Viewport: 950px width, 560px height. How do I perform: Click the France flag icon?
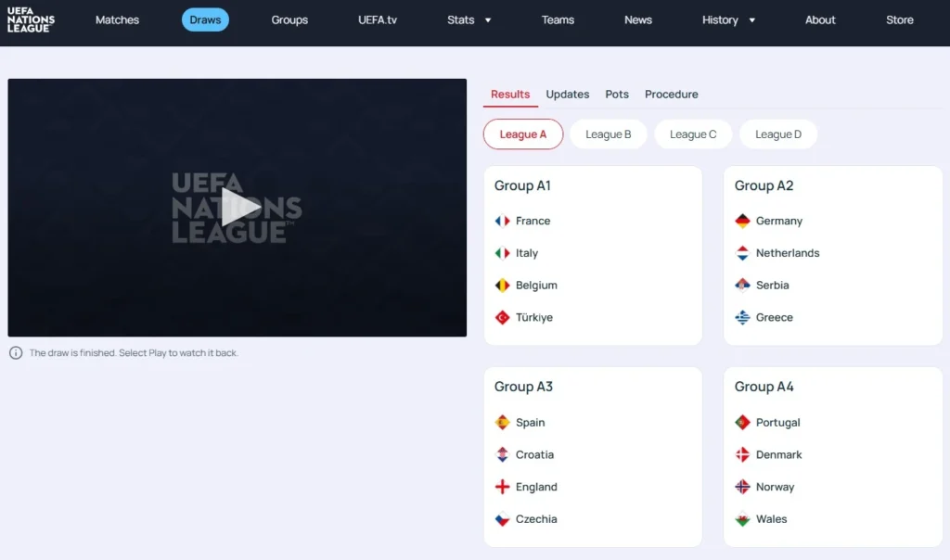pyautogui.click(x=502, y=221)
